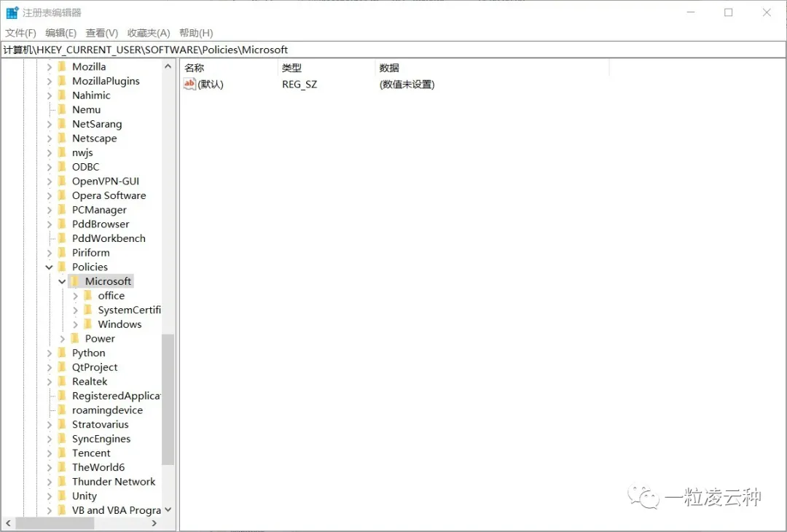Click the nwjs folder icon
Viewport: 787px width, 532px height.
coord(62,152)
